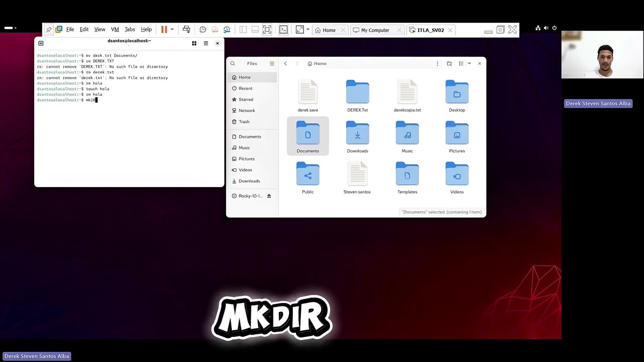Viewport: 644px width, 362px height.
Task: Click the search icon in Files
Action: (x=232, y=63)
